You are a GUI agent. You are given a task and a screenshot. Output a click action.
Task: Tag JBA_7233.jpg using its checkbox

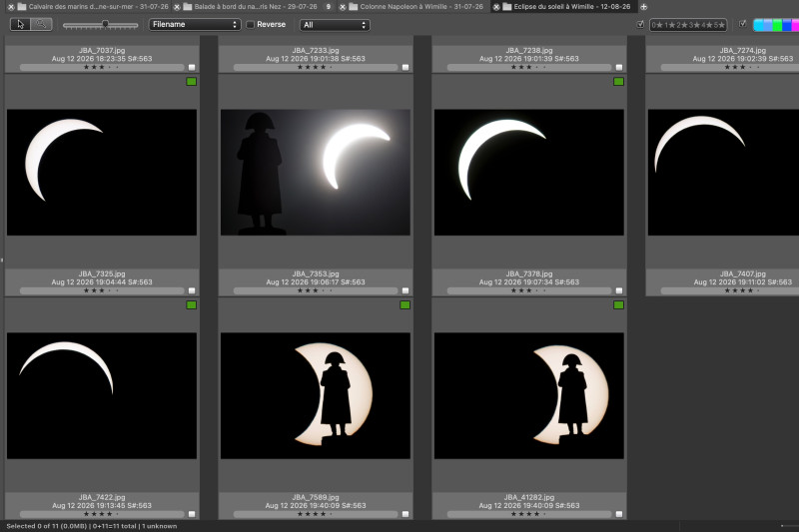pyautogui.click(x=405, y=67)
